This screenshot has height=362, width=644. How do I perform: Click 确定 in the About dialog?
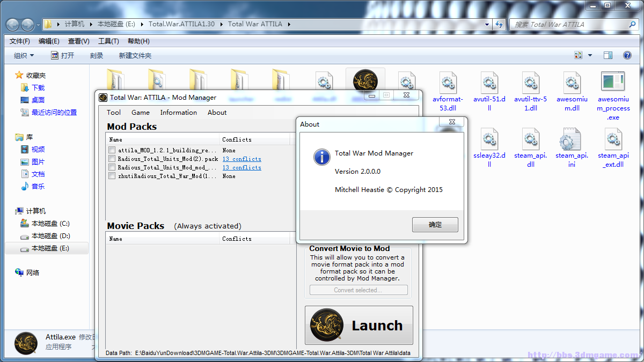click(x=435, y=225)
